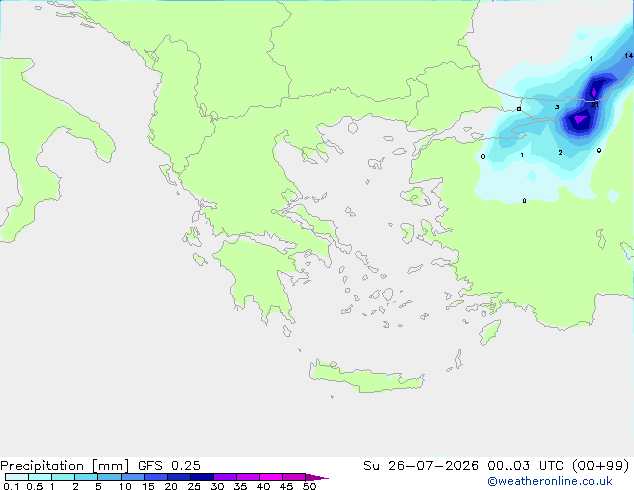This screenshot has height=490, width=634.
Task: Click the 'GFS 0.25' model label
Action: pos(169,466)
